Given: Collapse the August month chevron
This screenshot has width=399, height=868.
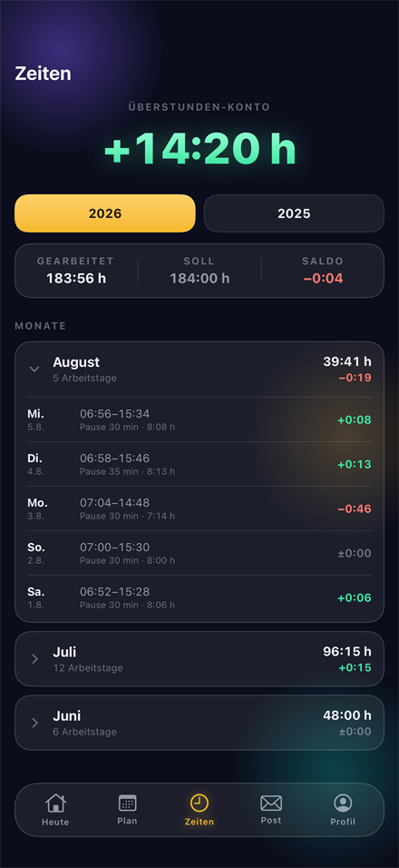Looking at the screenshot, I should 34,370.
